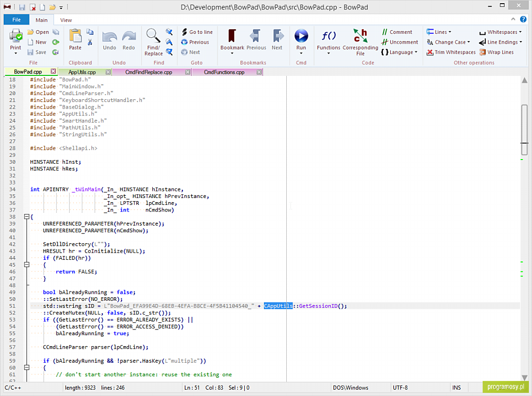Uncomment the selected code
This screenshot has height=396, width=532.
point(400,42)
